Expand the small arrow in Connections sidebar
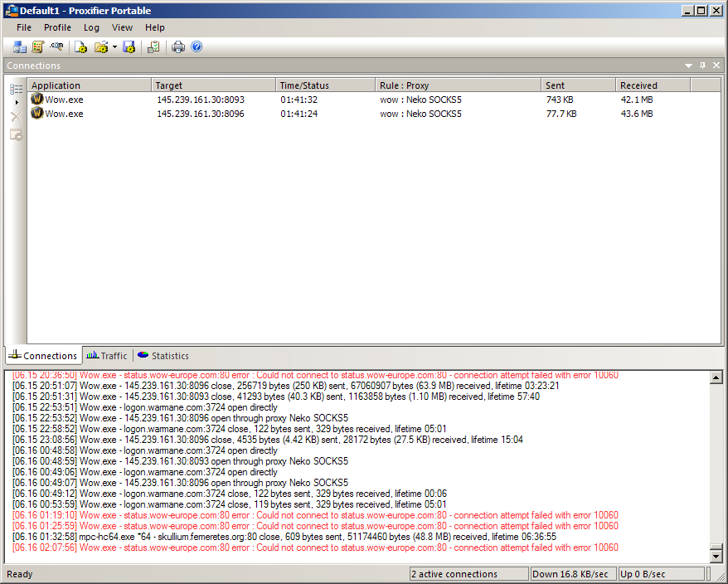 point(17,102)
